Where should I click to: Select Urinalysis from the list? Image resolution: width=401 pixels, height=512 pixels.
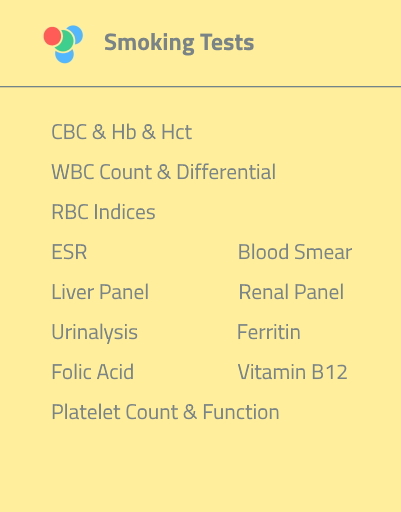(x=95, y=332)
